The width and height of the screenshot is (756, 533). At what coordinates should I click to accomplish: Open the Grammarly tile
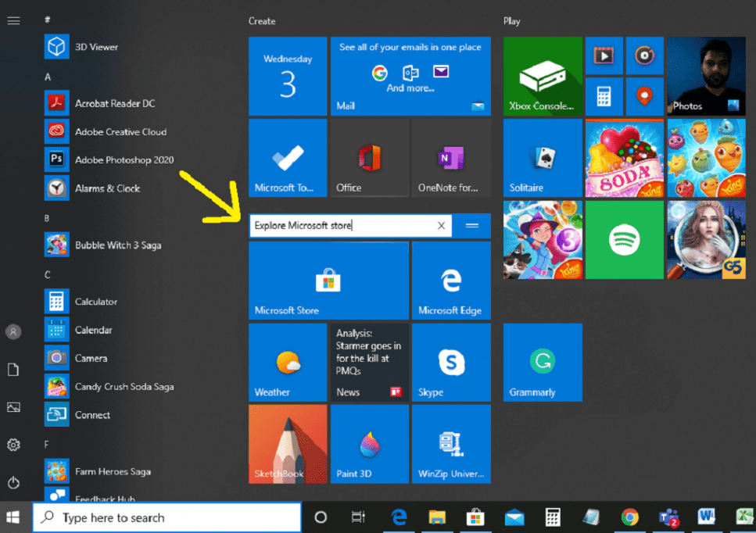pos(543,363)
